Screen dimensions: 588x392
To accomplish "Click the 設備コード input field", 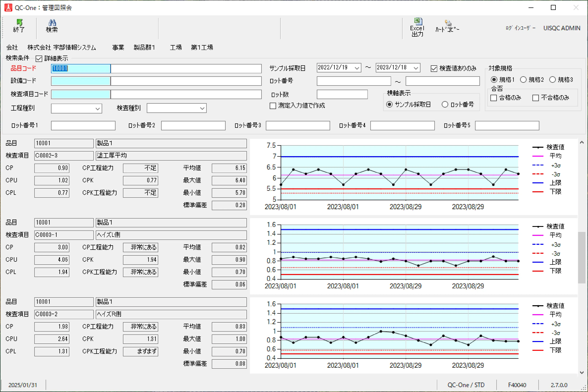I will click(x=81, y=81).
